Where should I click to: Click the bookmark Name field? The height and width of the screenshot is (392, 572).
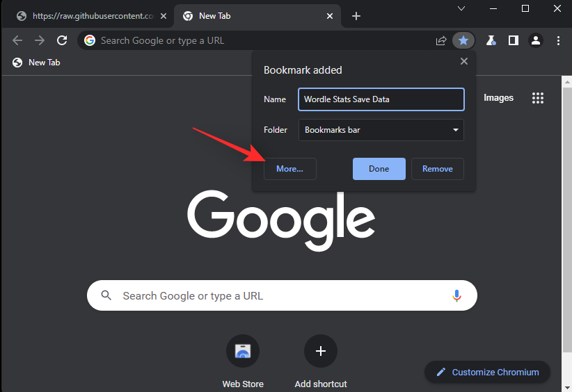point(381,99)
